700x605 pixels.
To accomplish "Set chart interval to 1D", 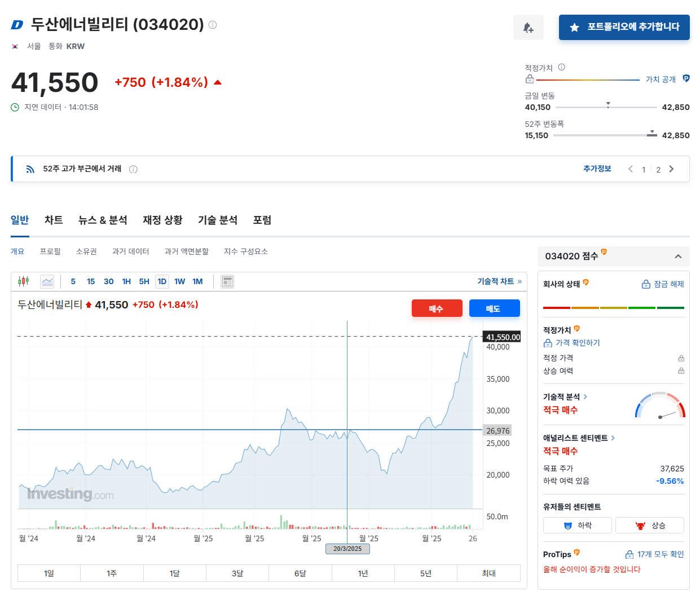I will [162, 281].
